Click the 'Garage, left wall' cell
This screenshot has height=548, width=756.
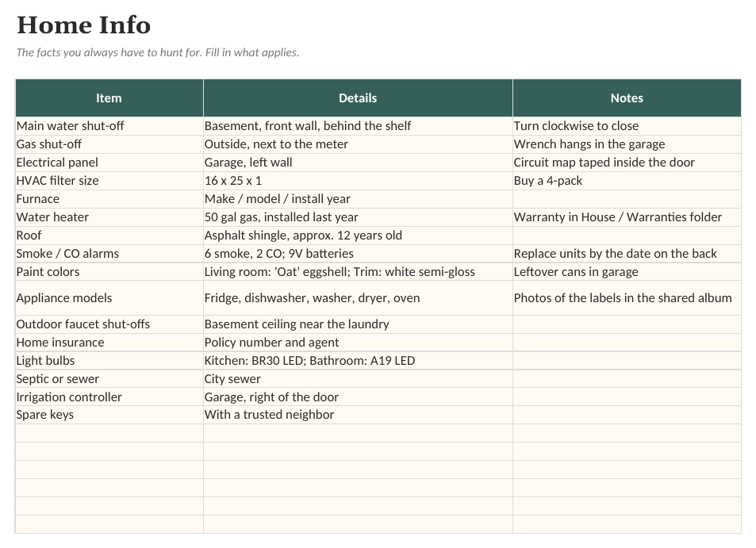[x=358, y=163]
